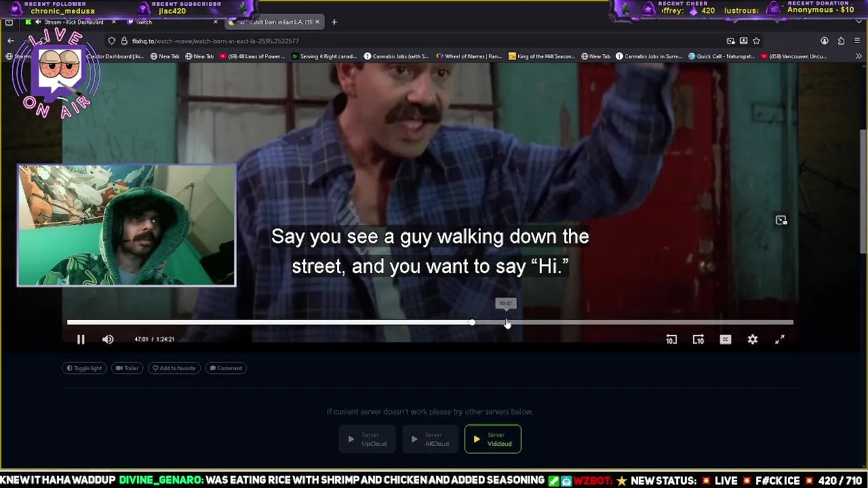
Task: Open Serving it Right bookmark
Action: (x=324, y=57)
